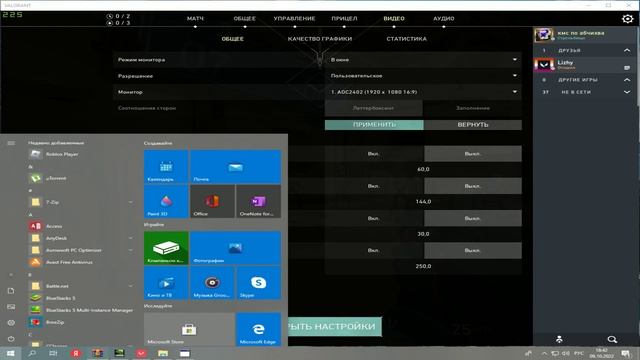This screenshot has height=360, width=640.
Task: Open the Calendar tile in Start menu
Action: (166, 167)
